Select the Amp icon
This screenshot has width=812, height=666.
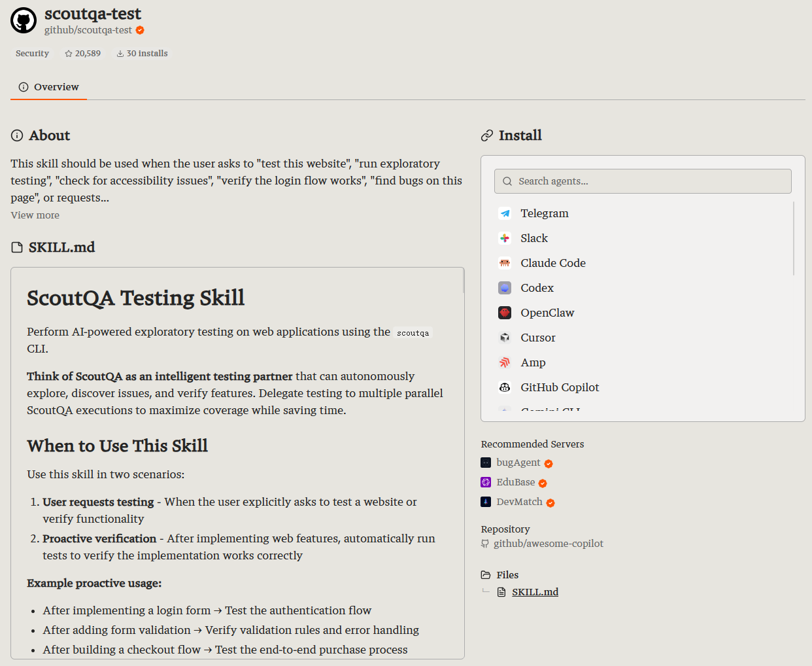505,362
